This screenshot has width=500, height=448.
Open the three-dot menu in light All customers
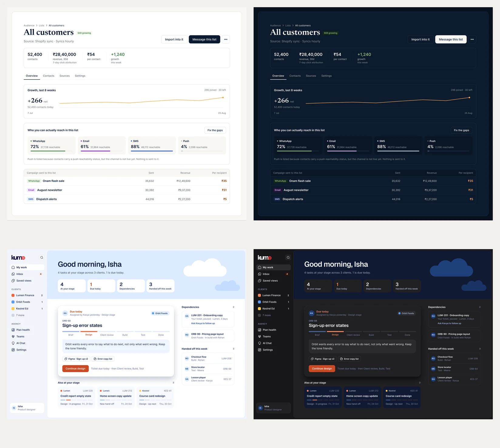pos(226,39)
